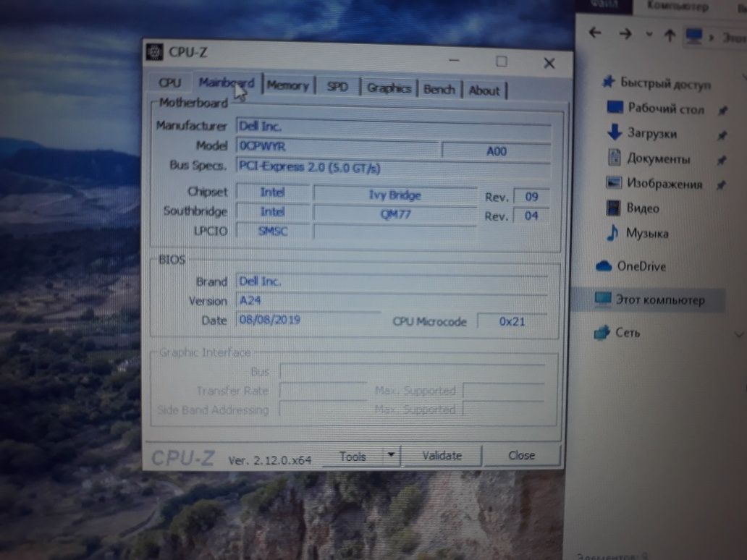Viewport: 747px width, 560px height.
Task: Close CPU-Z with the X button
Action: (x=549, y=63)
